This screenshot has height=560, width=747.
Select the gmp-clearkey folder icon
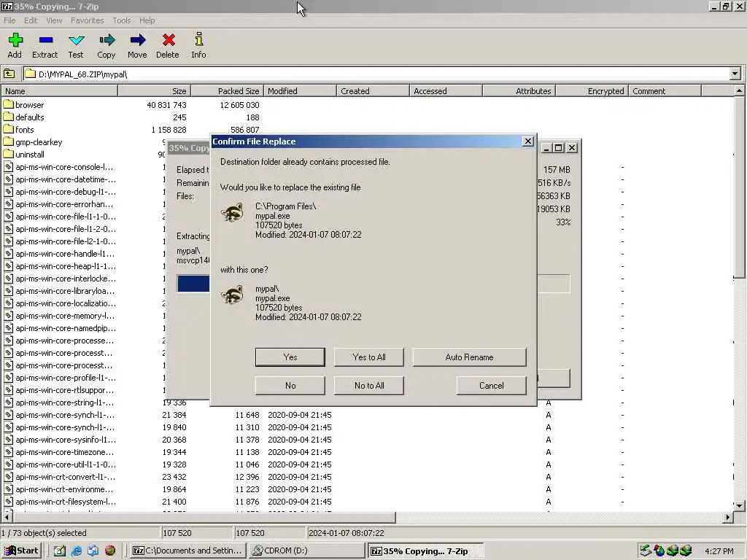point(8,141)
